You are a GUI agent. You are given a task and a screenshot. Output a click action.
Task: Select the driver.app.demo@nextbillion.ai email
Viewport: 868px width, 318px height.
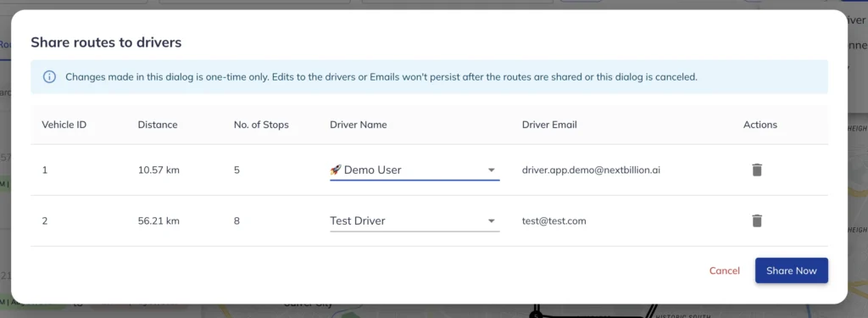pos(591,170)
